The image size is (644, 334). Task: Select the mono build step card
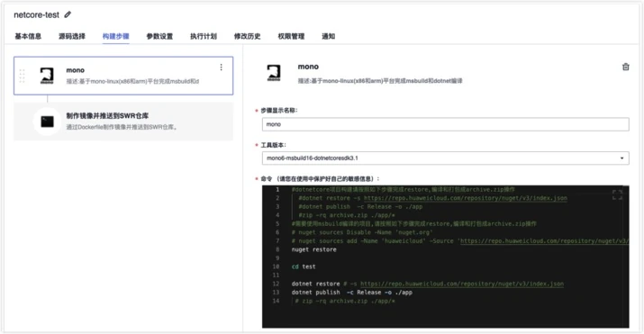pyautogui.click(x=123, y=76)
